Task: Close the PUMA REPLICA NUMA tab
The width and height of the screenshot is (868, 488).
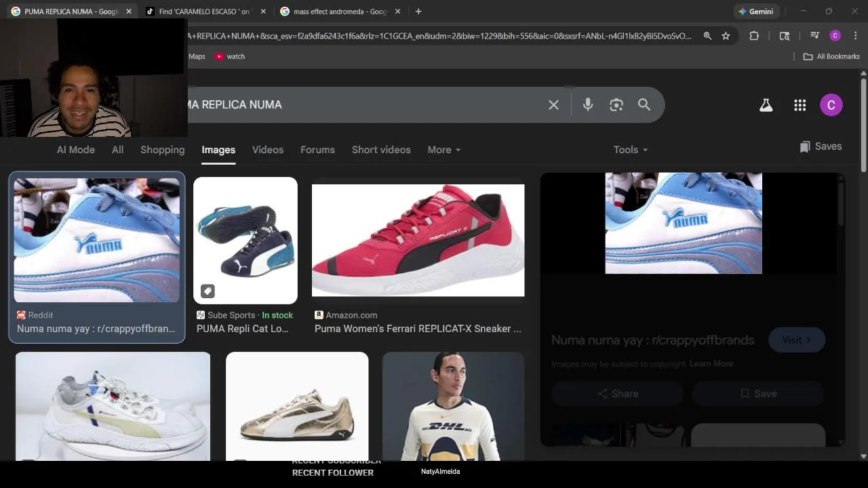Action: pos(129,12)
